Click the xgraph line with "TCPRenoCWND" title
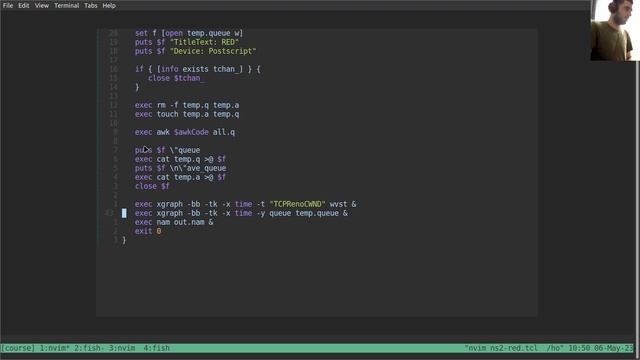Screen dimensions: 640x360 click(246, 204)
